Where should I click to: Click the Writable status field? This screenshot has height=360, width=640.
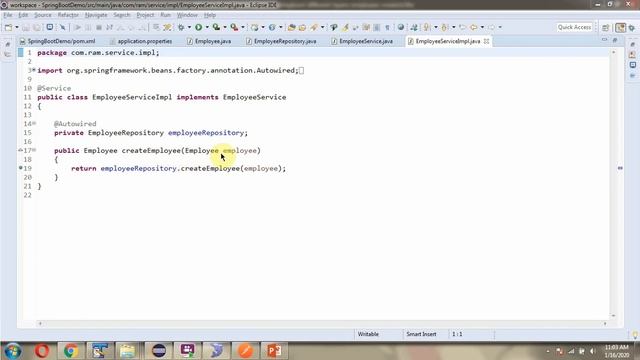coord(368,334)
